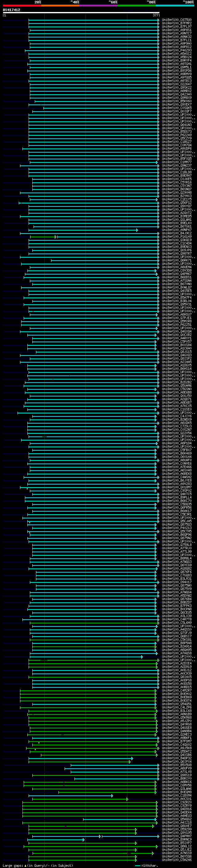The width and height of the screenshot is (197, 868).
Task: Select hit label UniRef100_Q56FG2
Action: (177, 203)
